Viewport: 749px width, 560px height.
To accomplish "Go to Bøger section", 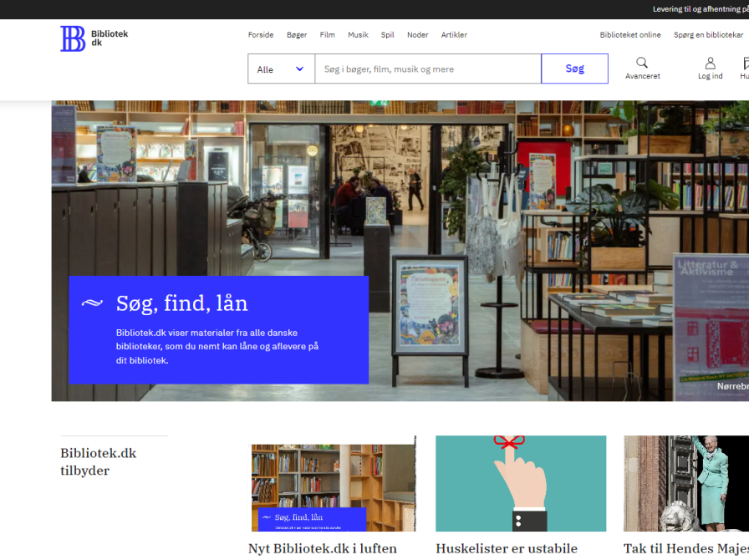I will (297, 35).
